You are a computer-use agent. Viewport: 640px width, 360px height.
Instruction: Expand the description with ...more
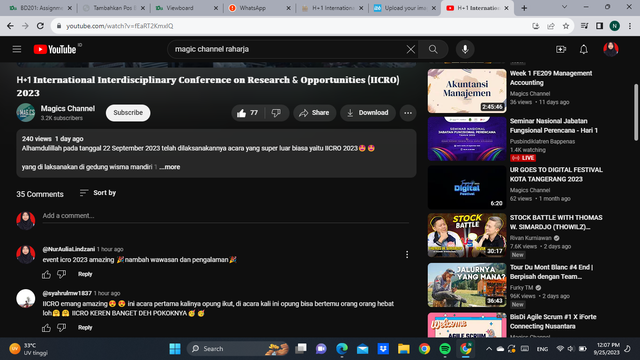[x=170, y=167]
